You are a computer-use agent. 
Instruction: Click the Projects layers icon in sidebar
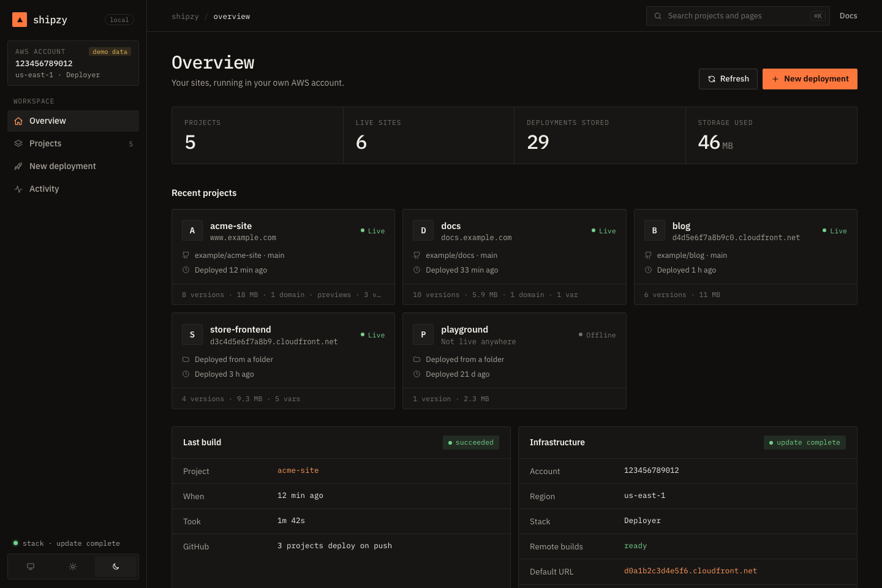(18, 144)
